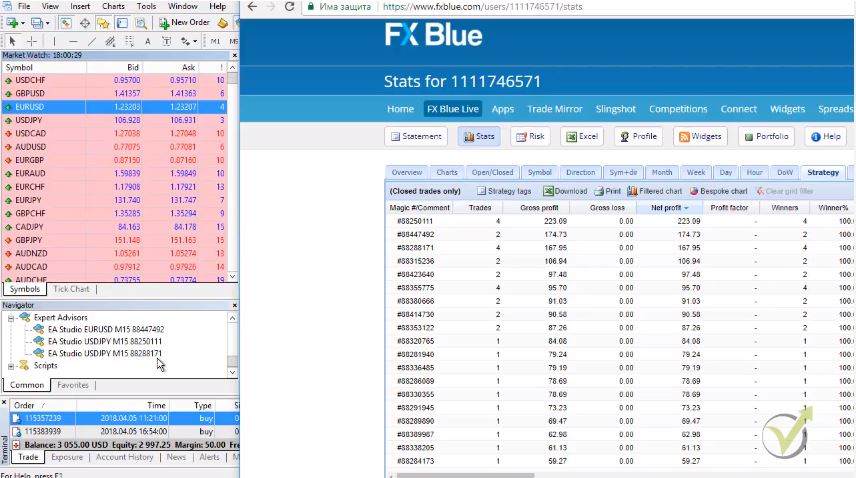Close the Navigator panel

tap(235, 305)
